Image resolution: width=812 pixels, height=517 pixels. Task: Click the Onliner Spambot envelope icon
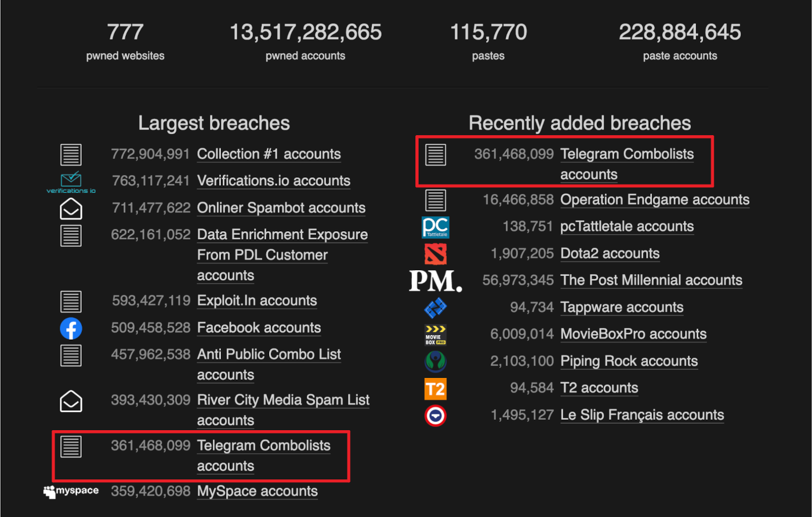point(71,209)
